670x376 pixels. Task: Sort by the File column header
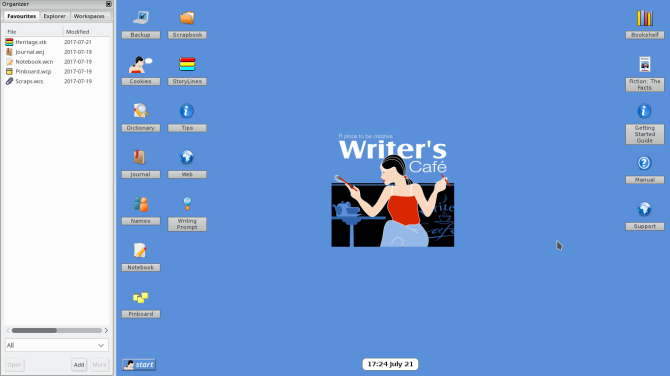click(33, 32)
